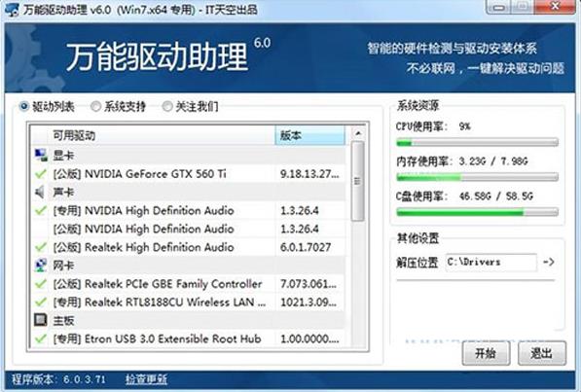581x392 pixels.
Task: Select the 关注我们 radio button
Action: pos(167,107)
